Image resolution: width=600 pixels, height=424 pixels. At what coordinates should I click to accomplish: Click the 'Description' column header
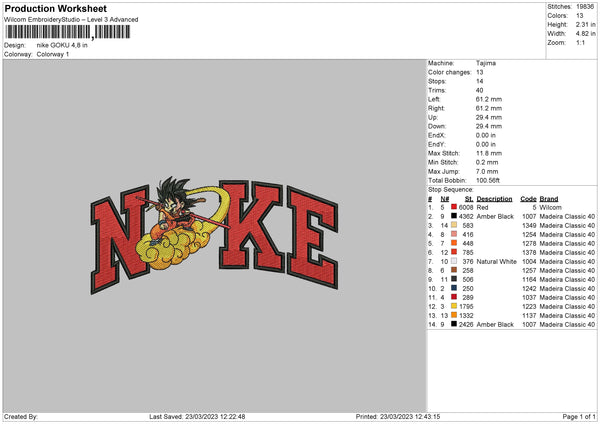point(494,199)
